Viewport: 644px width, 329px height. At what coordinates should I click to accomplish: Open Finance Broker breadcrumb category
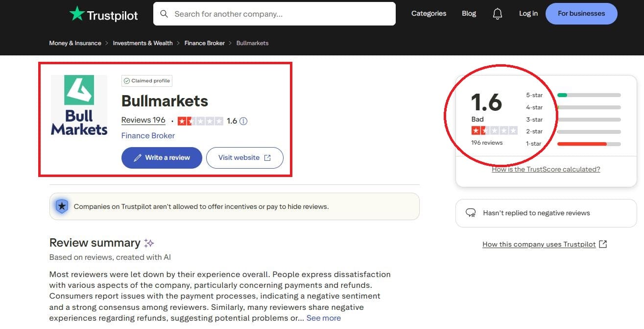204,43
